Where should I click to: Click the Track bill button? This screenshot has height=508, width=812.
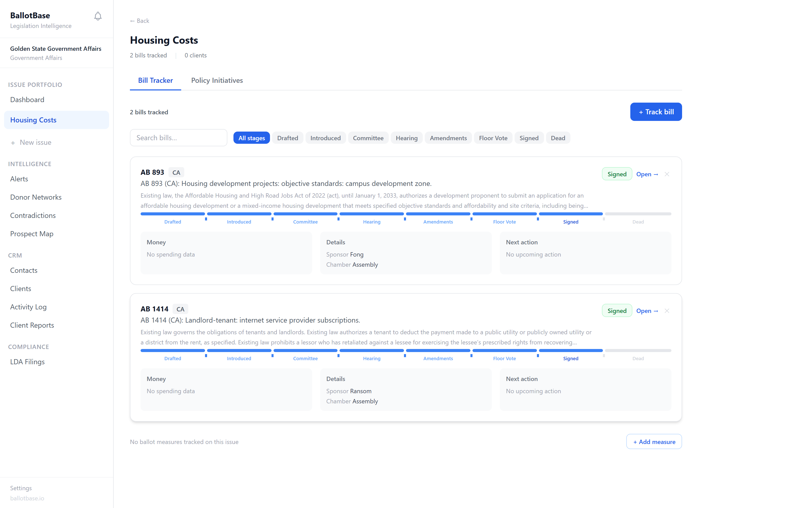tap(656, 112)
